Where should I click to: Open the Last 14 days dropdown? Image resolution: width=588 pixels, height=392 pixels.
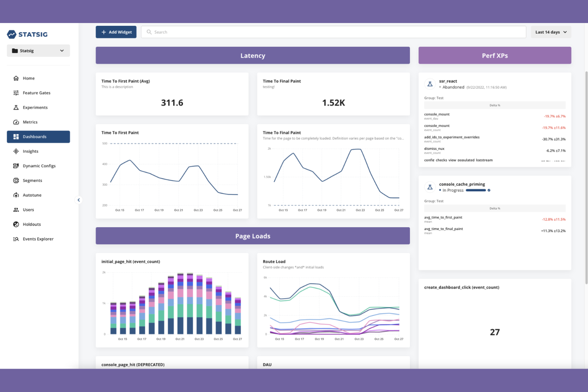(551, 32)
